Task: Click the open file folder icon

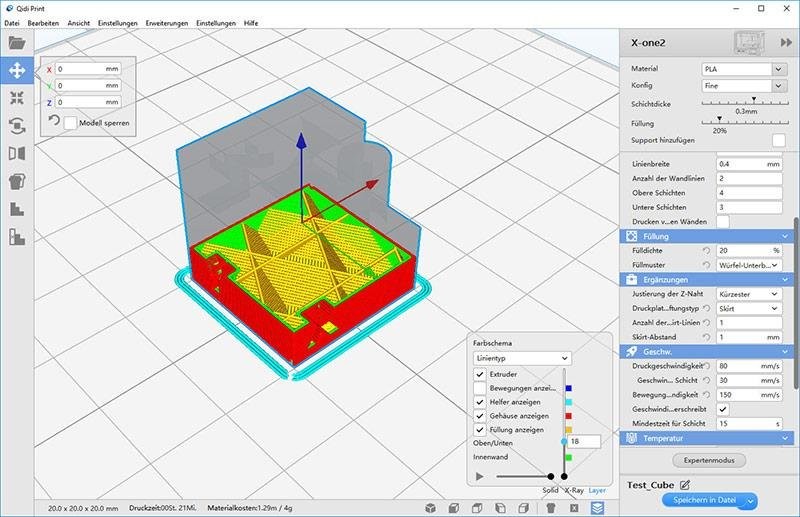Action: (x=16, y=43)
